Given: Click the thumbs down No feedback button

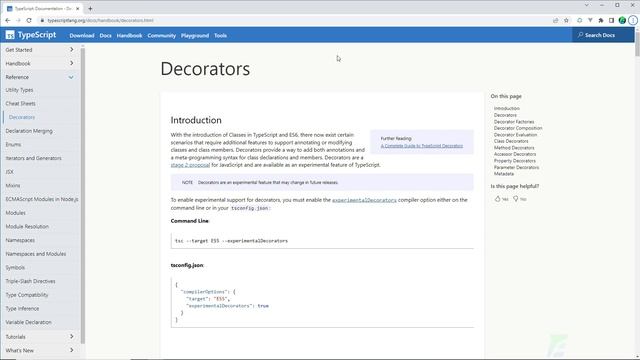Looking at the screenshot, I should (x=520, y=199).
